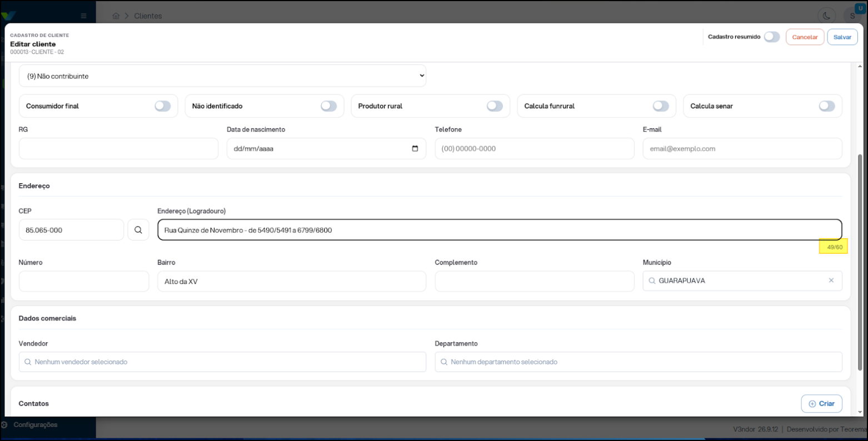Screen dimensions: 868x441
Task: Enable the Produtor rural switch
Action: tap(495, 106)
